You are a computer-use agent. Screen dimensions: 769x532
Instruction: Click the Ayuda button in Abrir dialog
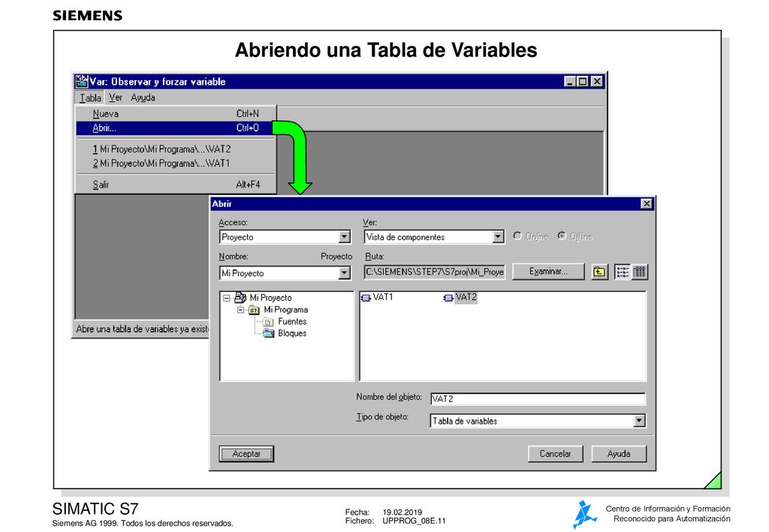[x=619, y=454]
